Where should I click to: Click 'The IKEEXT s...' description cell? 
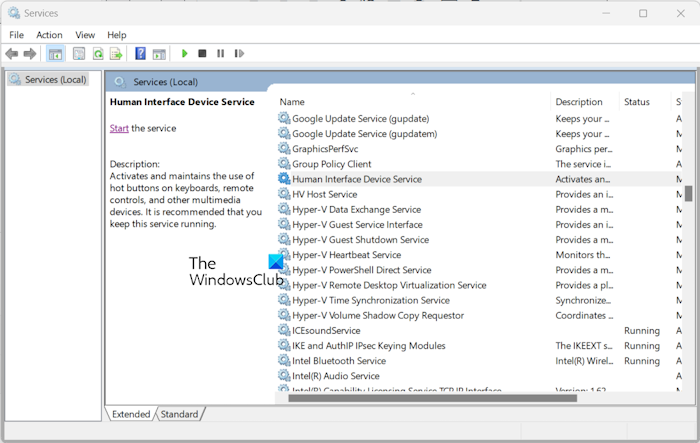pyautogui.click(x=584, y=346)
